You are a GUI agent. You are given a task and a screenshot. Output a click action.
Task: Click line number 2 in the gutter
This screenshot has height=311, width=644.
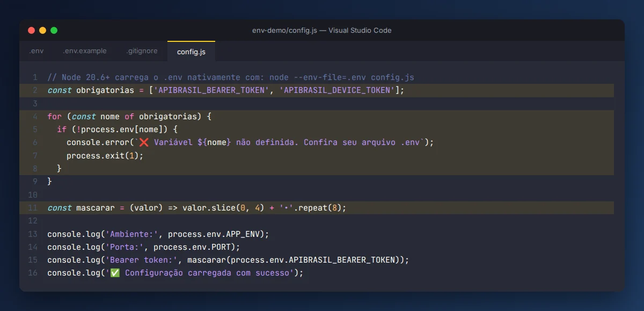click(35, 90)
